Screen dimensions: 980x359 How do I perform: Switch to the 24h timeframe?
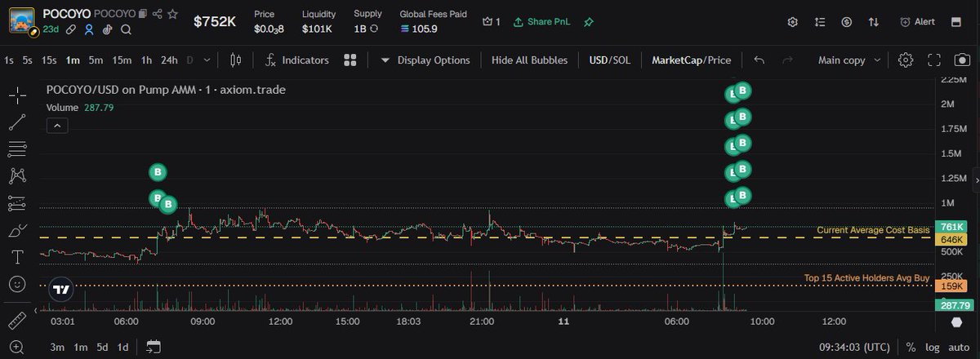point(169,60)
